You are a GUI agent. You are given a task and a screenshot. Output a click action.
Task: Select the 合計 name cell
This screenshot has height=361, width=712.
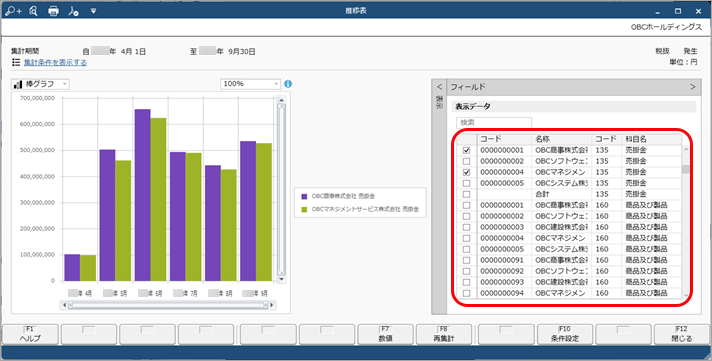[561, 194]
